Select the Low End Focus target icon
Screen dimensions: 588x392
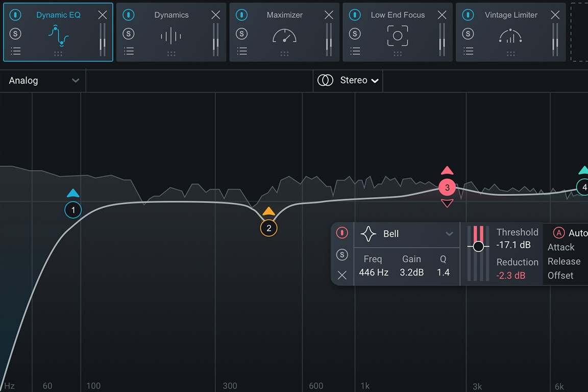398,36
